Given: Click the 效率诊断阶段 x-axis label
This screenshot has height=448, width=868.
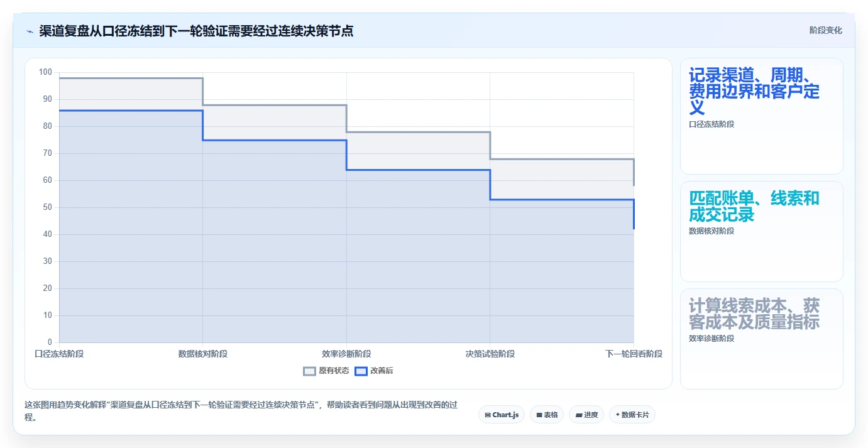Looking at the screenshot, I should [x=346, y=354].
